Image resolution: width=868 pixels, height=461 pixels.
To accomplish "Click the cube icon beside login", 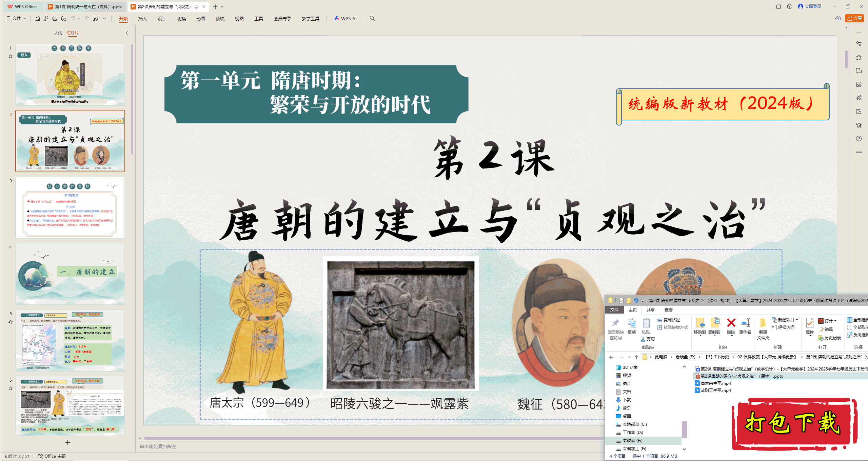I will coord(790,6).
